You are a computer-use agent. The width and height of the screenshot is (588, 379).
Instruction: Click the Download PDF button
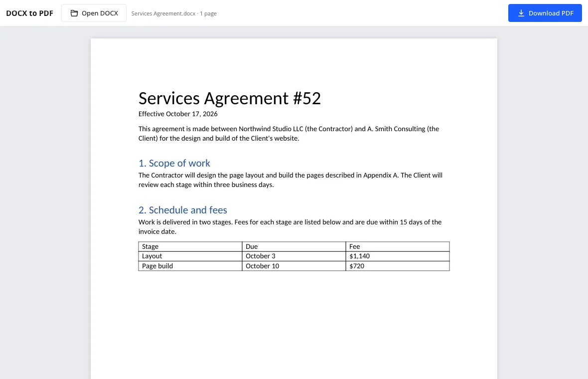coord(545,13)
